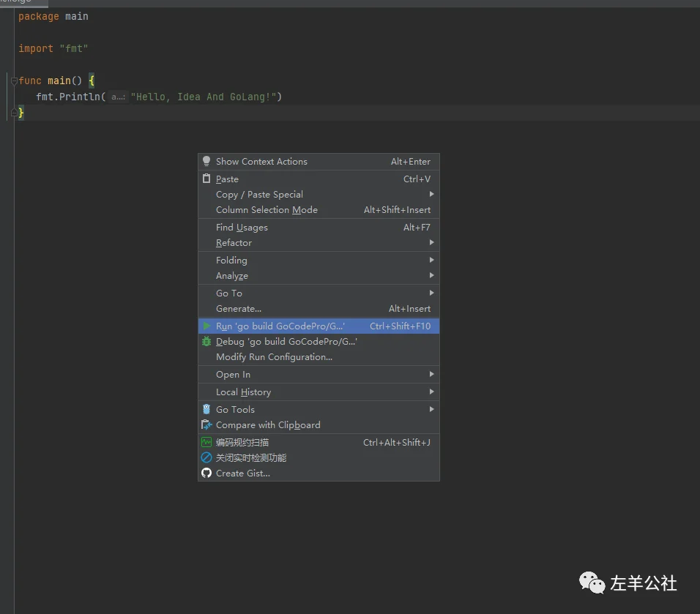The width and height of the screenshot is (700, 614).
Task: Click the green Run triangle icon
Action: point(206,326)
